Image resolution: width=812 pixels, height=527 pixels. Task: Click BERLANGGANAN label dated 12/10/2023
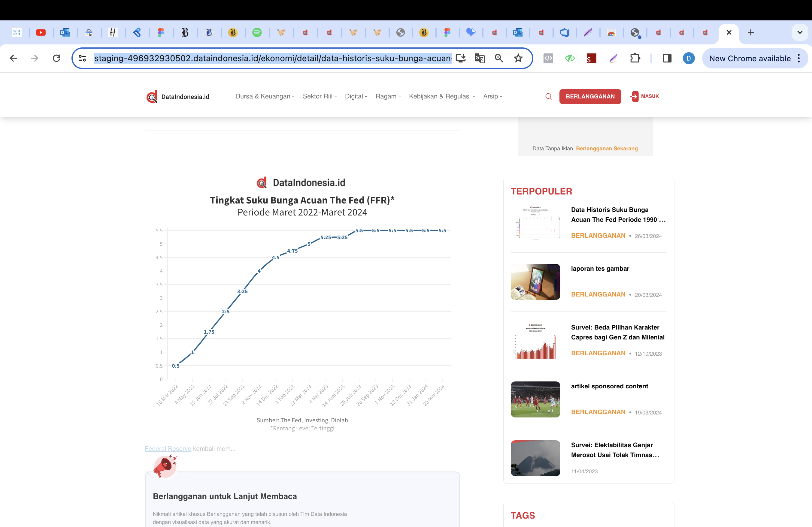coord(598,353)
